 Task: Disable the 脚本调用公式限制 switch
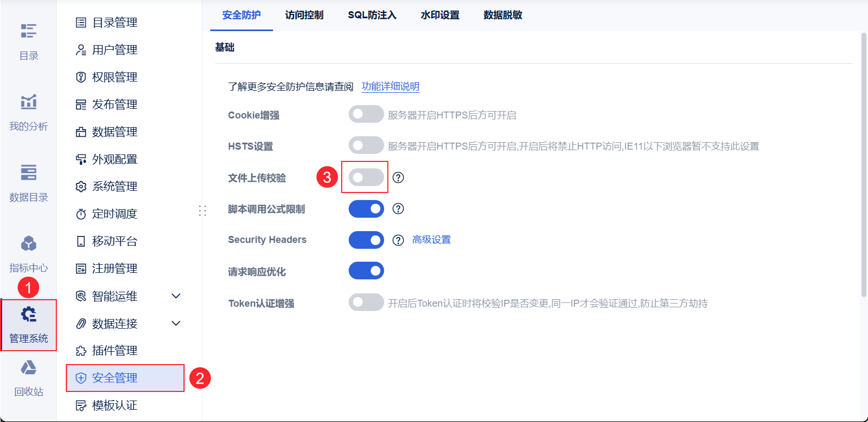tap(366, 209)
